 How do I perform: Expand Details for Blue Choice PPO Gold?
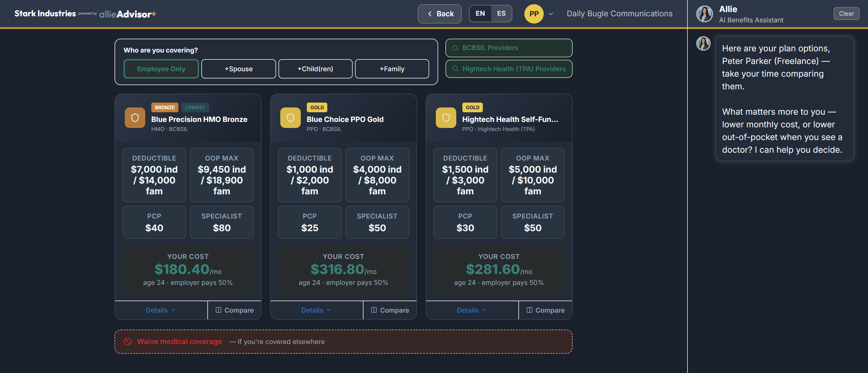pyautogui.click(x=317, y=310)
